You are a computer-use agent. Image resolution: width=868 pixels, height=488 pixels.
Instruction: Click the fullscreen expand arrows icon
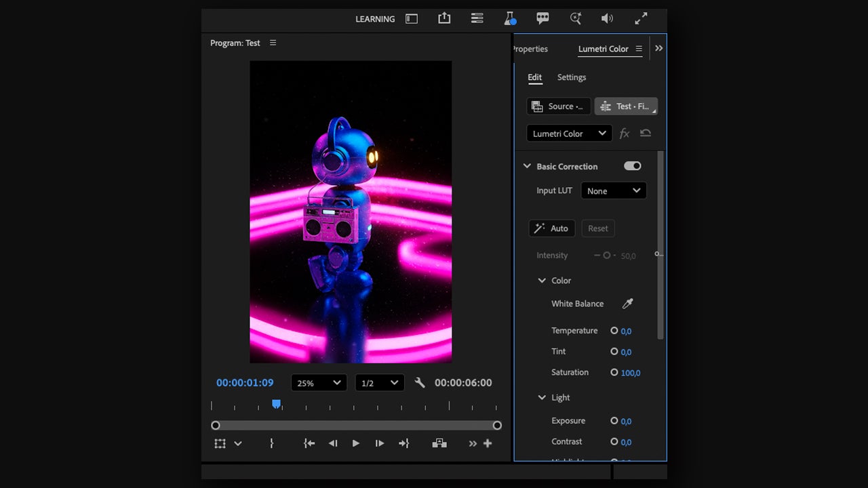pos(641,18)
